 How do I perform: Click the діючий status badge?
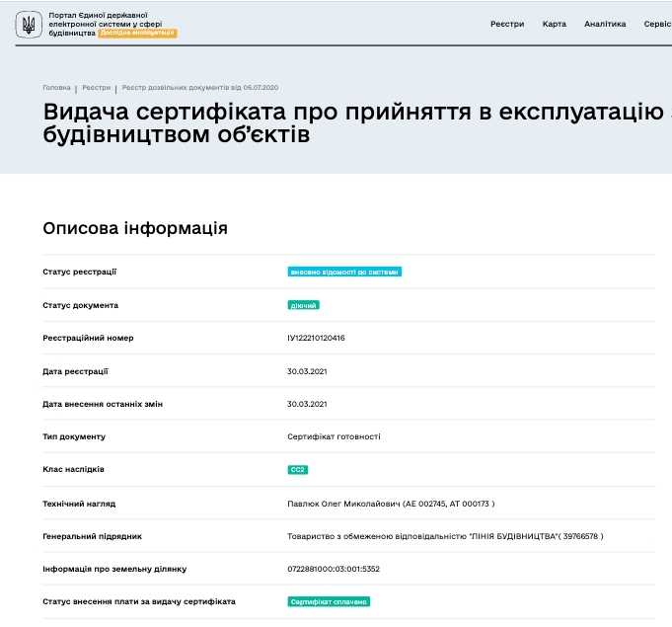(303, 305)
